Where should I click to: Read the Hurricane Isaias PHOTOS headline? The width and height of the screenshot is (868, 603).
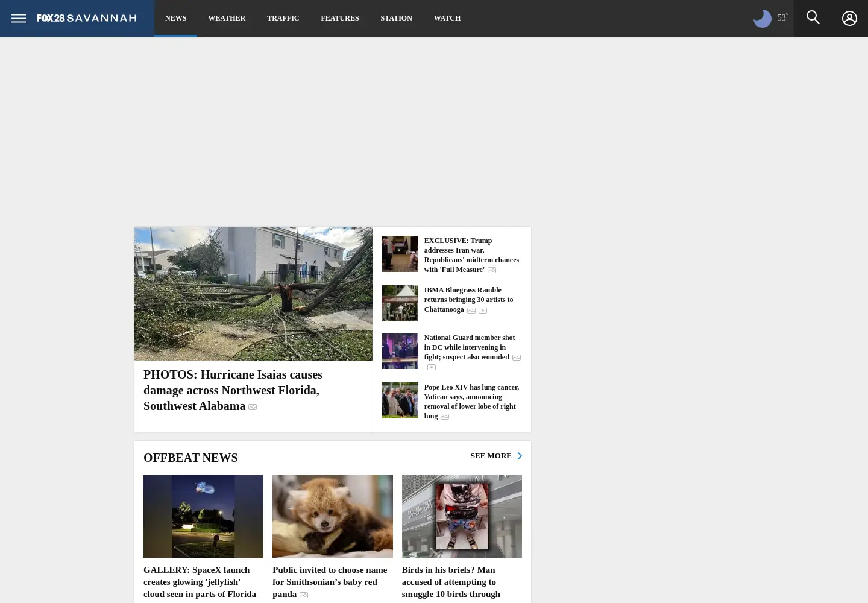pyautogui.click(x=233, y=390)
